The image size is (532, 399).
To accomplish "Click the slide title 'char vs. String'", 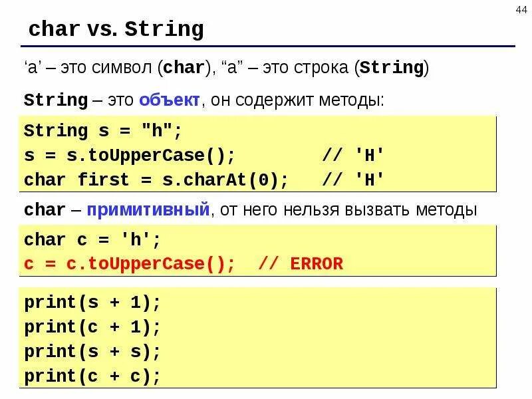I will tap(116, 29).
